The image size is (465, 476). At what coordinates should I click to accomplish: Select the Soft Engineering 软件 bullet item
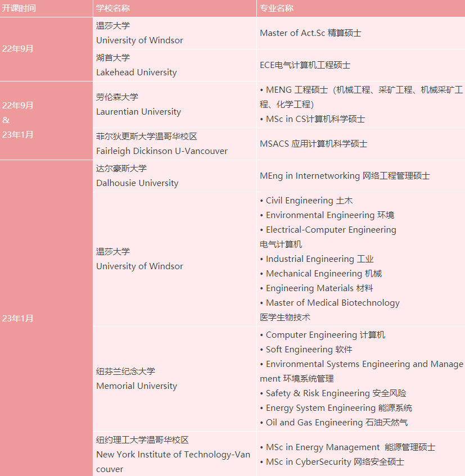coord(309,350)
